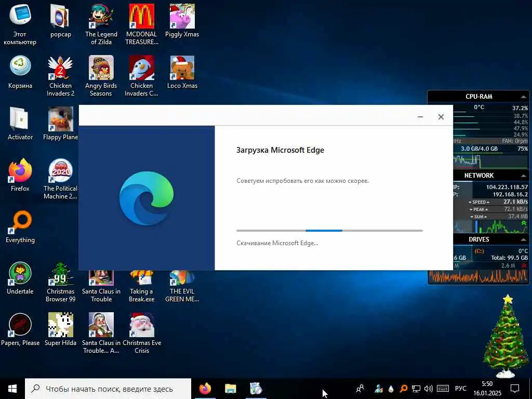This screenshot has width=532, height=399.
Task: Click the local IP 192.168.16.2
Action: click(510, 194)
